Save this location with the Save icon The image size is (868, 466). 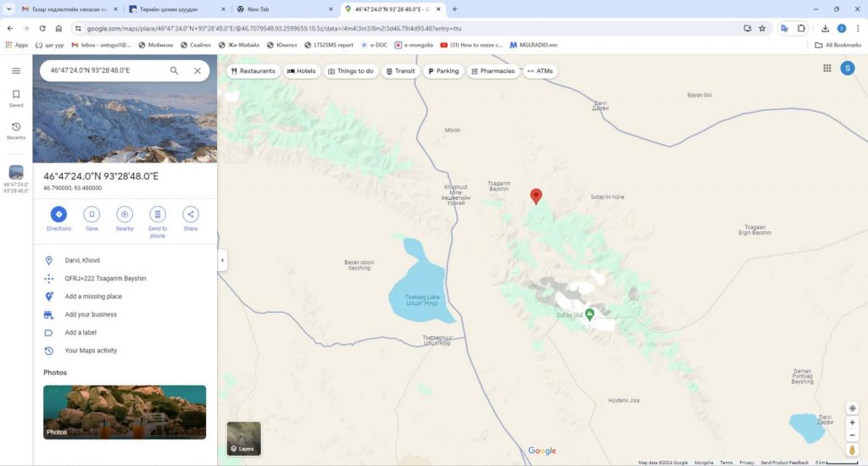[x=92, y=214]
